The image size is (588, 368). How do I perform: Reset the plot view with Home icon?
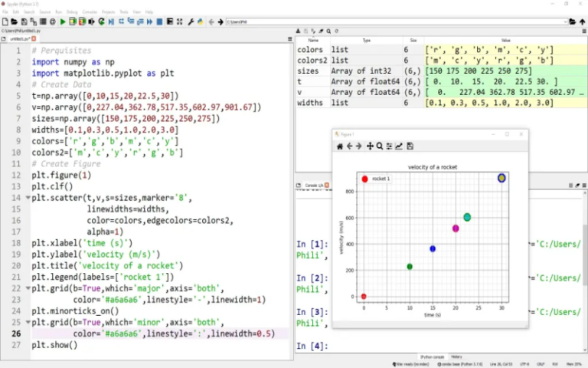coord(340,146)
